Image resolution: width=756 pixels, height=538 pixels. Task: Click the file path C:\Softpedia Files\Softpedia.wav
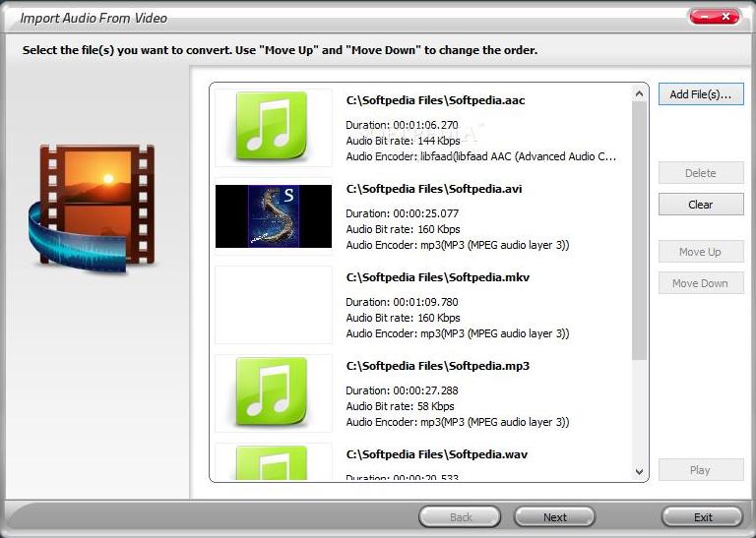437,454
